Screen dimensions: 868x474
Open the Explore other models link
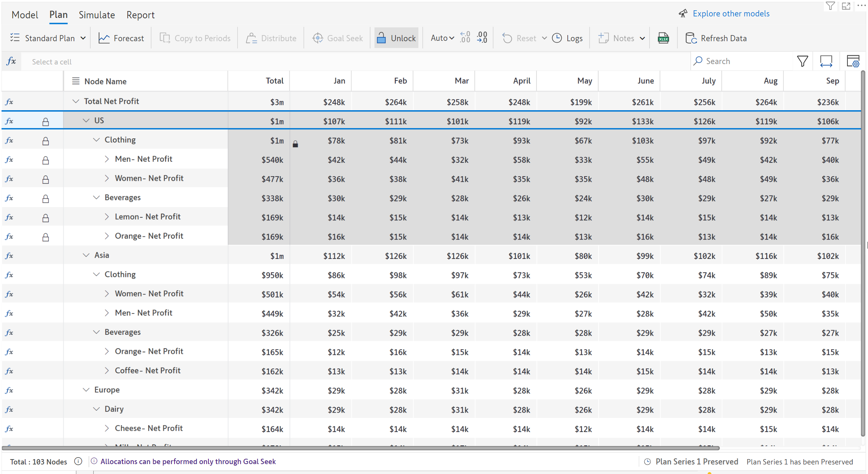pyautogui.click(x=730, y=14)
